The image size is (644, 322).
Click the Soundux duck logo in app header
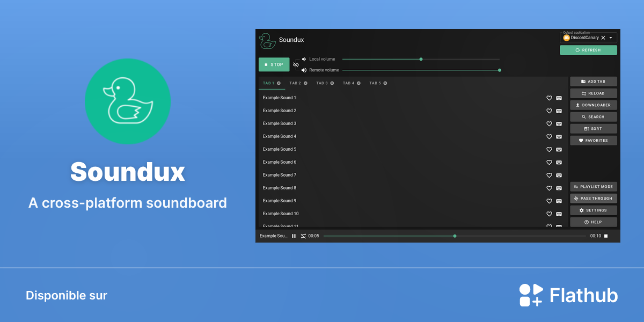(267, 41)
